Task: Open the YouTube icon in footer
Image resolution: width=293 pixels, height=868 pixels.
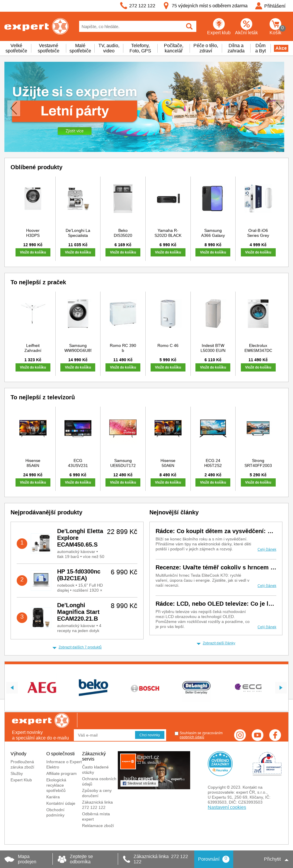Action: coord(257,735)
